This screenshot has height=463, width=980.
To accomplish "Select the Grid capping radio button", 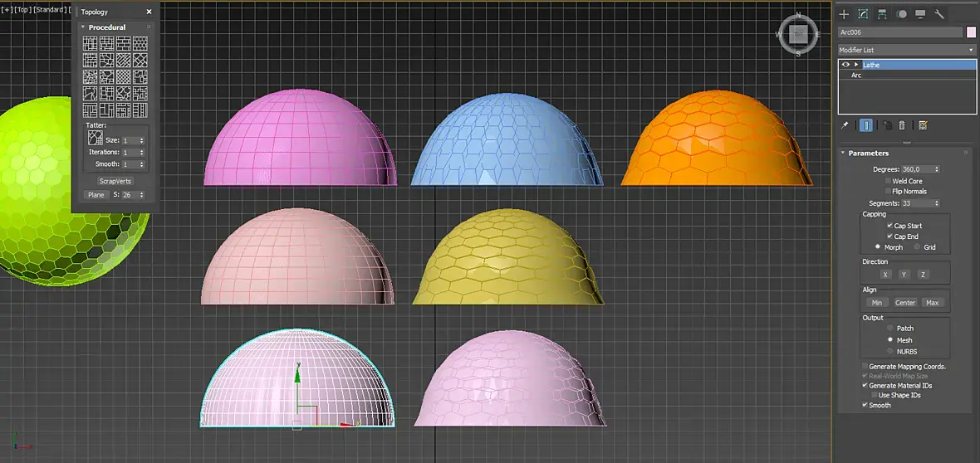I will coord(918,246).
